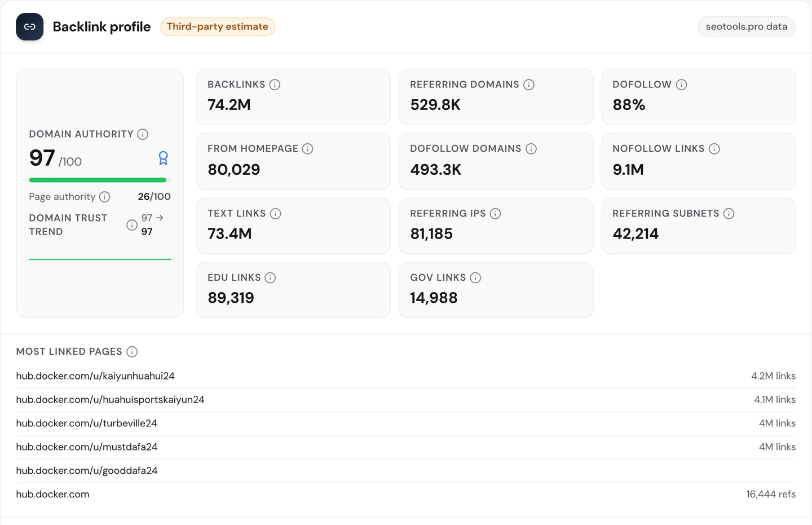This screenshot has height=525, width=812.
Task: Show Referring Domains info tooltip
Action: [529, 85]
